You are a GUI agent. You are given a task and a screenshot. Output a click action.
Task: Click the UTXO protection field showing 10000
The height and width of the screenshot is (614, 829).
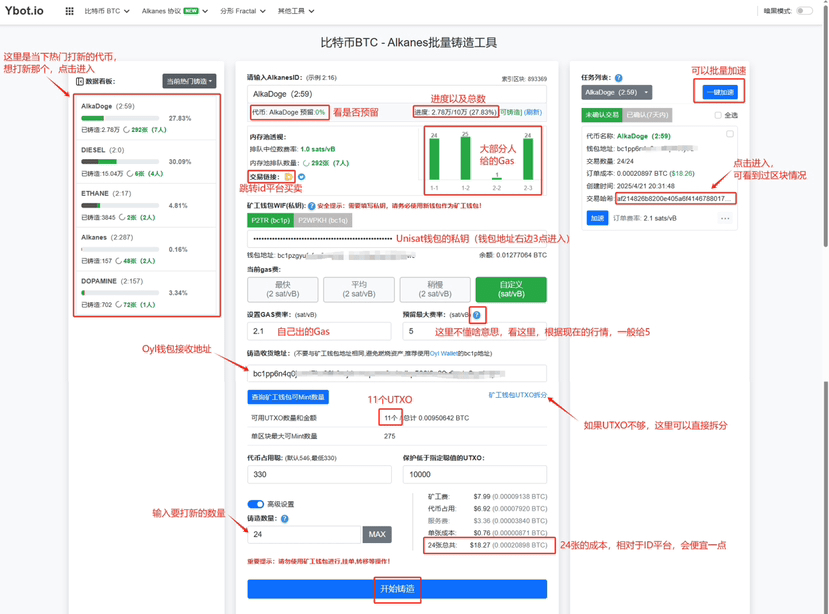pyautogui.click(x=474, y=474)
